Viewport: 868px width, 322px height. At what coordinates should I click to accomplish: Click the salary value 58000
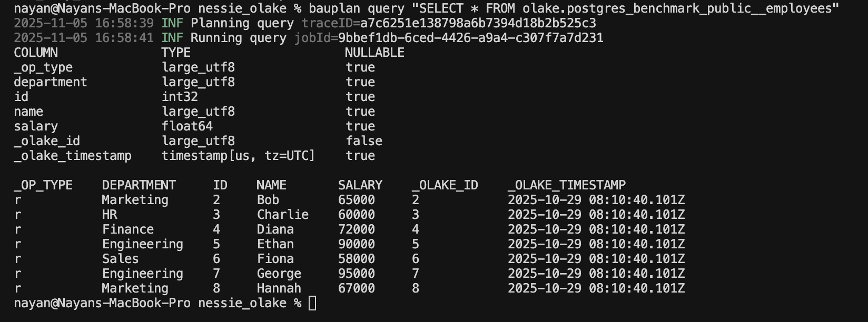[357, 259]
